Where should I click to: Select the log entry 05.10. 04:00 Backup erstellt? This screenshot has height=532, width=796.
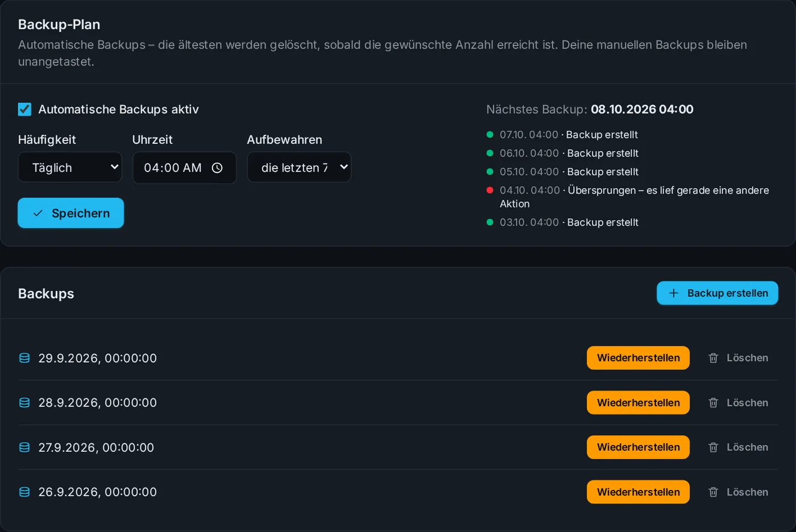569,172
